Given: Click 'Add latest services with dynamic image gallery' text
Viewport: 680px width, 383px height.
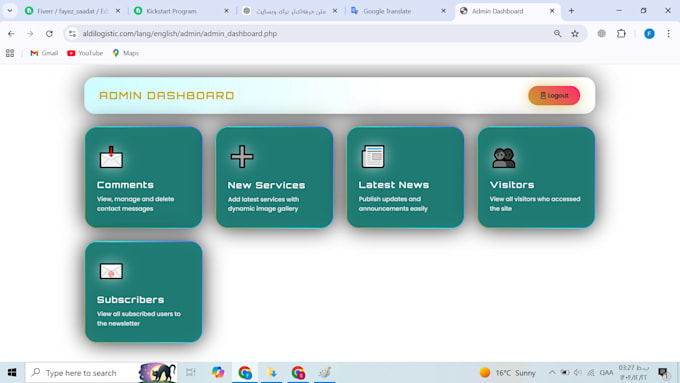Looking at the screenshot, I should pyautogui.click(x=263, y=204).
